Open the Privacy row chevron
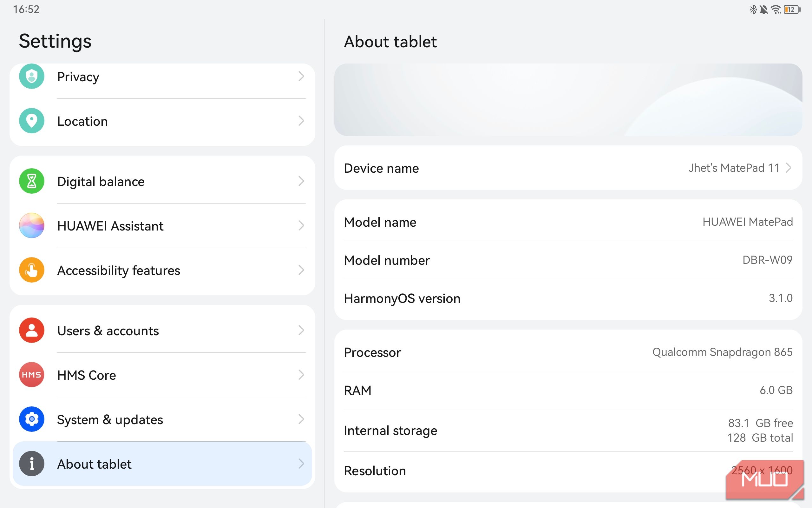 301,76
